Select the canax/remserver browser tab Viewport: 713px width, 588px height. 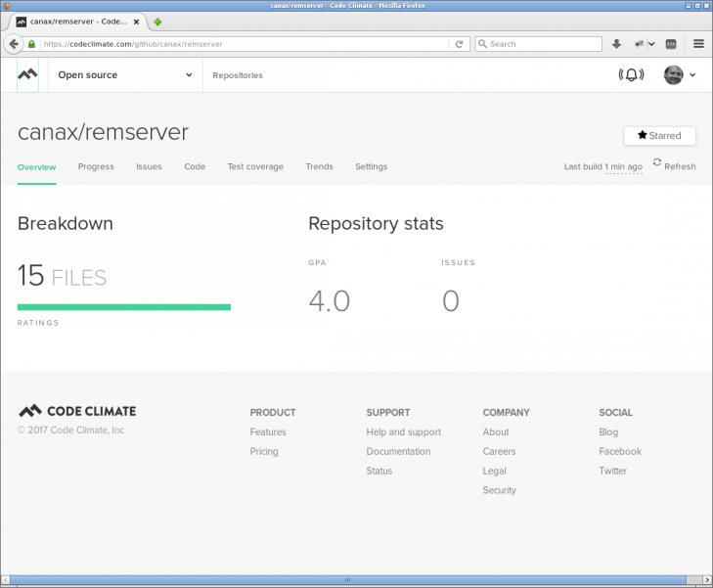coord(77,22)
